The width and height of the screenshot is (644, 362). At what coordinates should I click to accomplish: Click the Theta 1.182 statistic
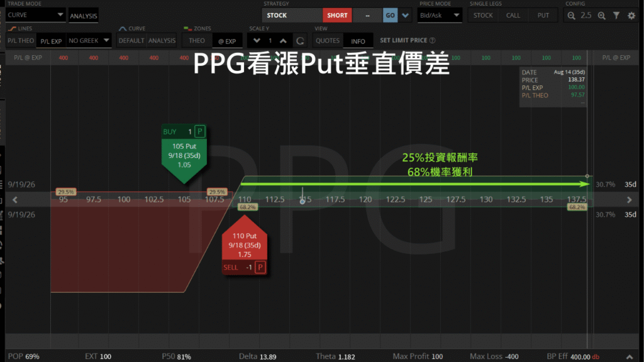point(335,356)
